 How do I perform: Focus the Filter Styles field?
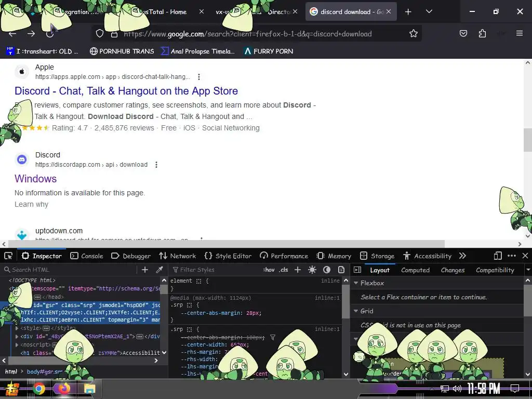click(x=216, y=270)
